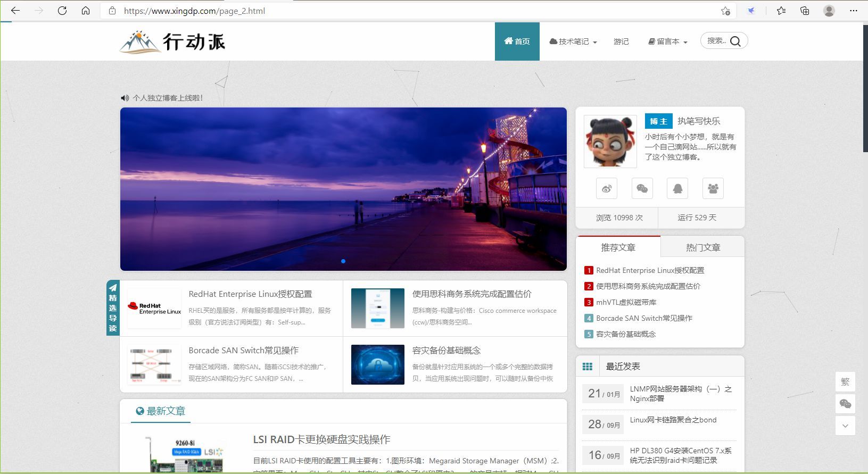Click the LSI 9260-8i RAID card thumbnail
Image resolution: width=868 pixels, height=474 pixels.
tap(184, 454)
